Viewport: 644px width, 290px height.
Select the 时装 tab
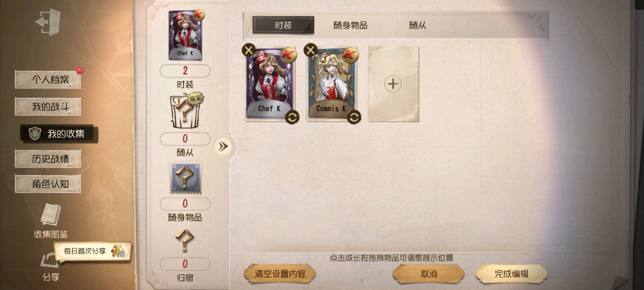283,25
